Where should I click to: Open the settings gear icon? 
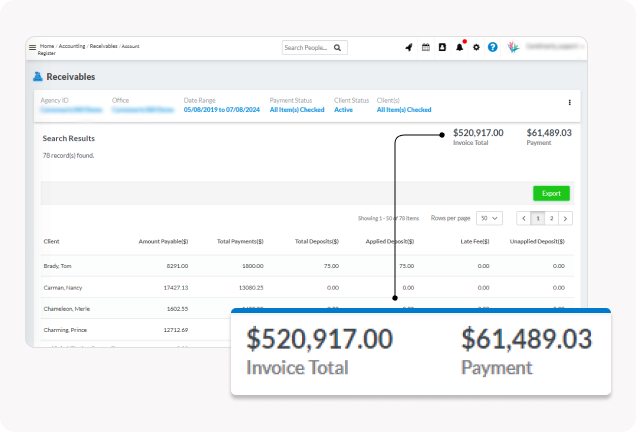pyautogui.click(x=476, y=47)
